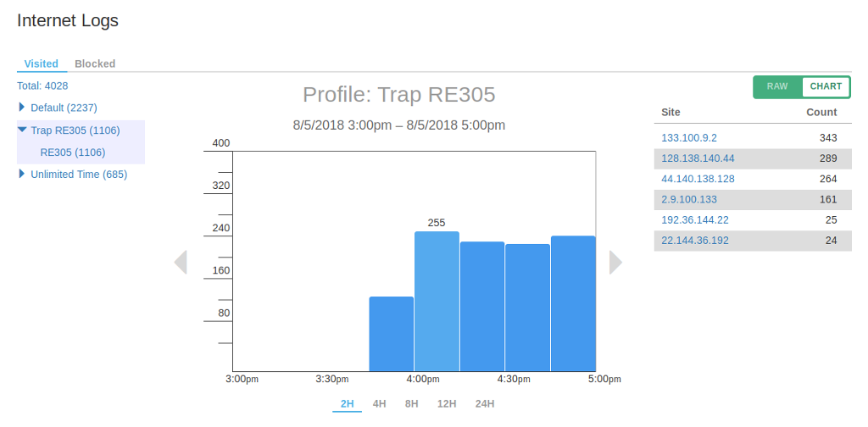The height and width of the screenshot is (427, 868).
Task: Open the Visited tab
Action: tap(41, 64)
